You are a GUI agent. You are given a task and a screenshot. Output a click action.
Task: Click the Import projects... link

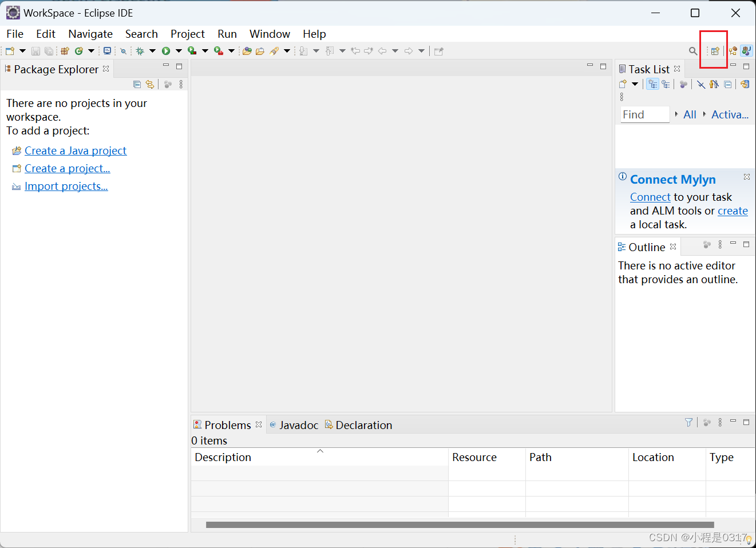pos(66,186)
